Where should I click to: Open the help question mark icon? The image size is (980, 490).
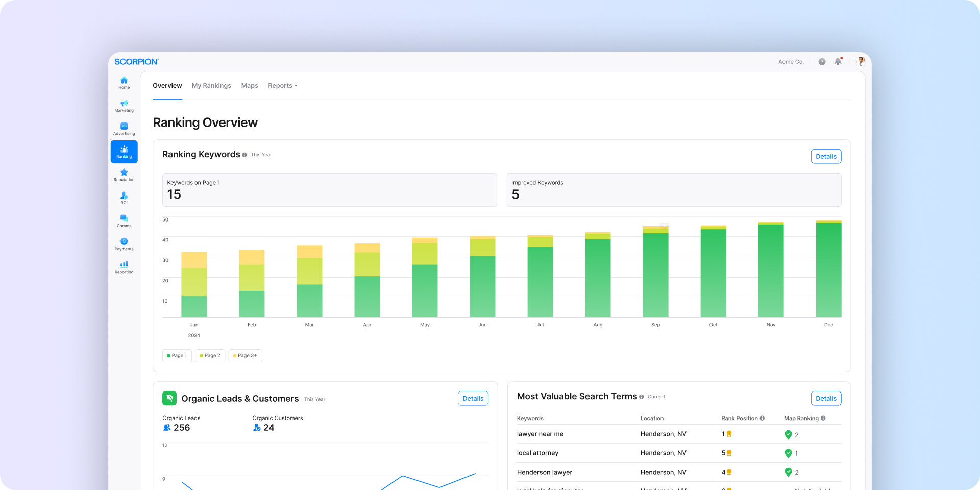(x=822, y=62)
